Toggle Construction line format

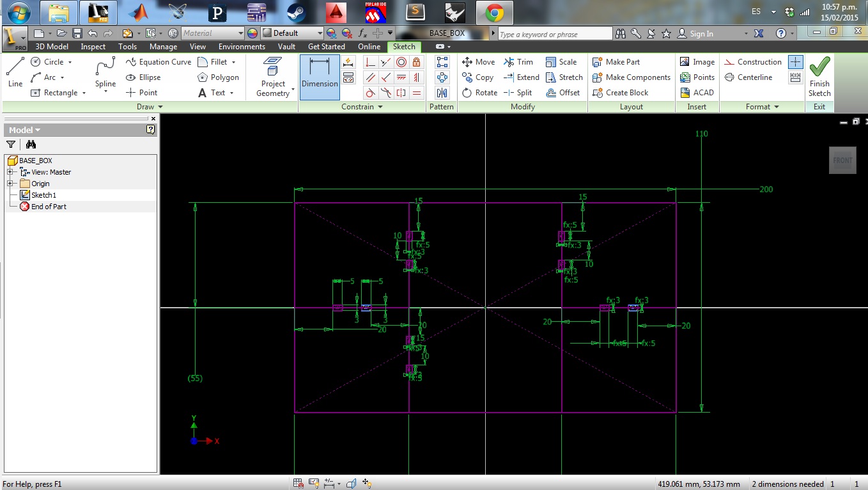tap(753, 62)
